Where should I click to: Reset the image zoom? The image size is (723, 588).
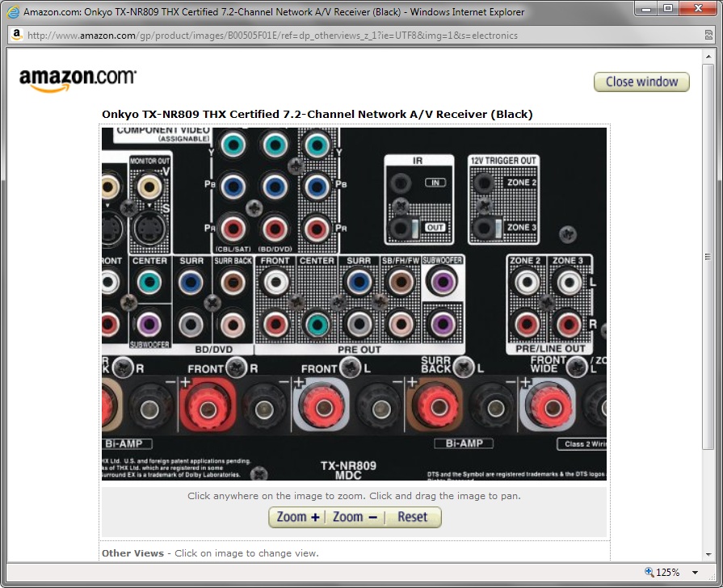[413, 517]
